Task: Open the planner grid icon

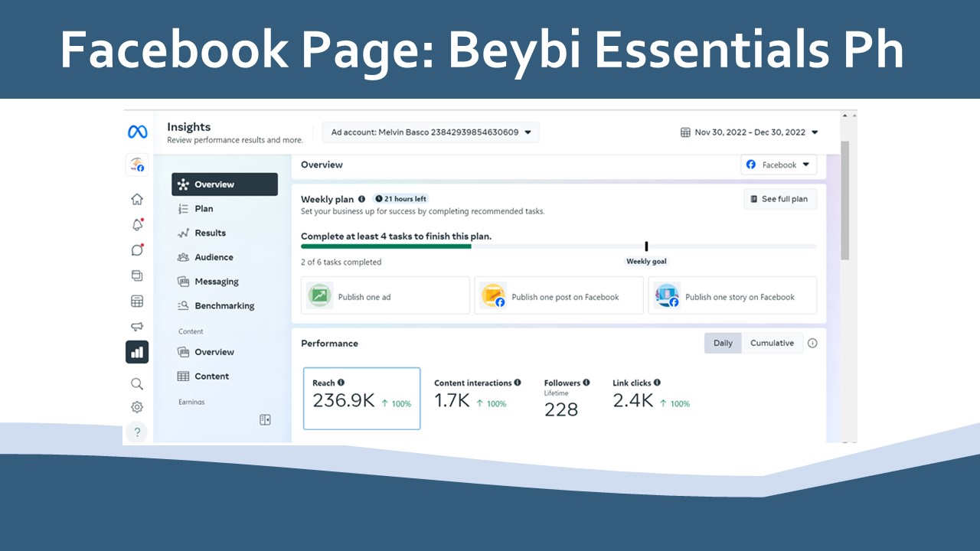Action: coord(137,302)
